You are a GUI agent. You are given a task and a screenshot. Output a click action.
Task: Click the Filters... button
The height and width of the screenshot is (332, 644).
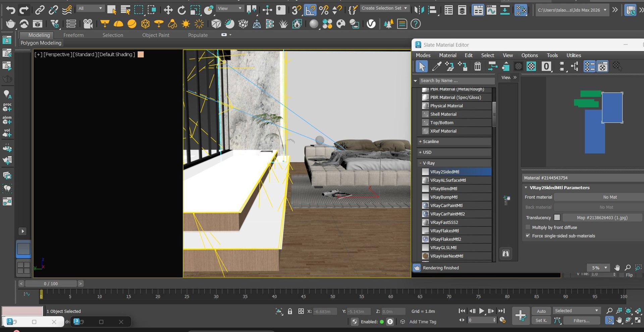point(581,321)
